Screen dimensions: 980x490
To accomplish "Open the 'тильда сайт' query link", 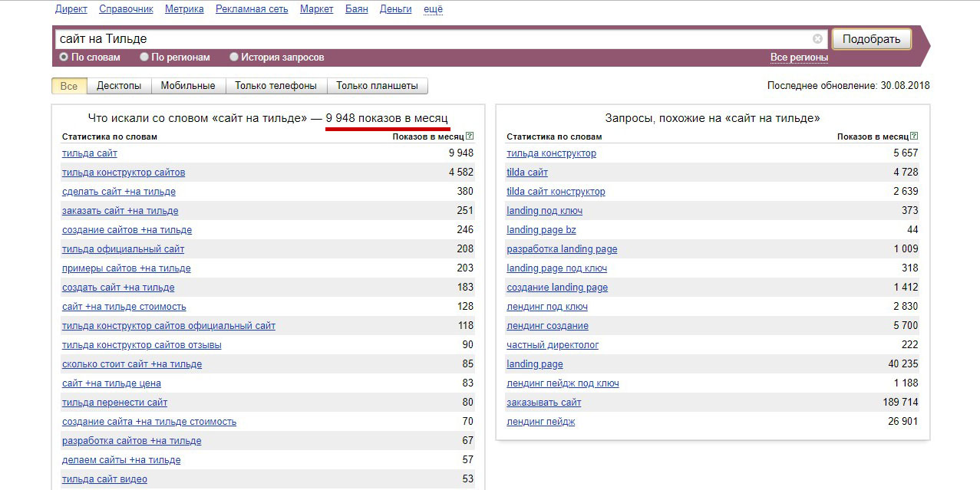I will [90, 153].
